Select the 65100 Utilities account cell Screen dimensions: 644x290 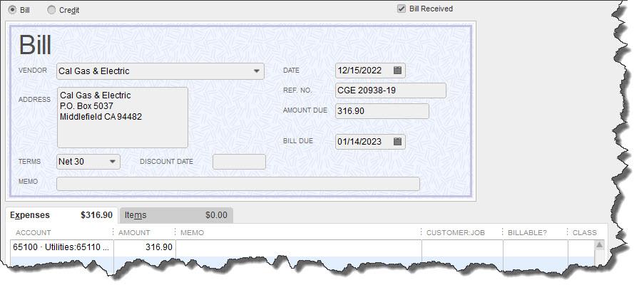61,247
